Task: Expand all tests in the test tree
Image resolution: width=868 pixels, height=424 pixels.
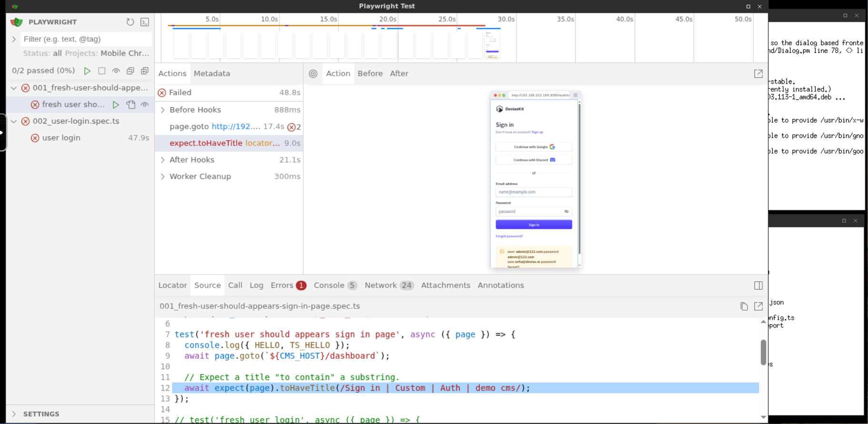Action: click(145, 71)
